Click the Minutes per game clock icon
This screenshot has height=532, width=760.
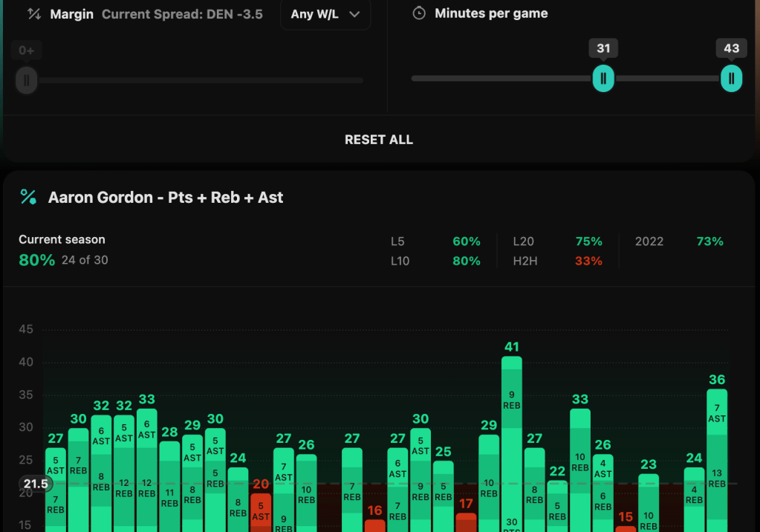point(419,13)
